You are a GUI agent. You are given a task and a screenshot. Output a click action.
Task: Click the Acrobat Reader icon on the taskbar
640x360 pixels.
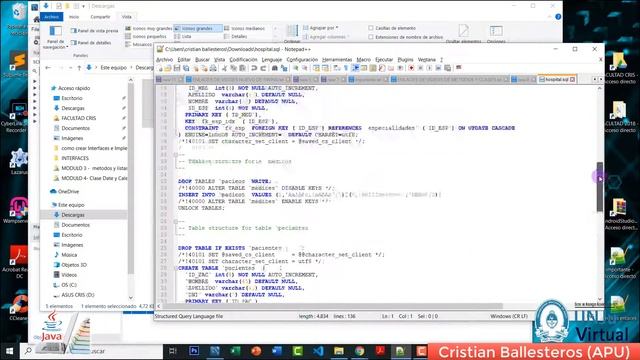click(380, 351)
